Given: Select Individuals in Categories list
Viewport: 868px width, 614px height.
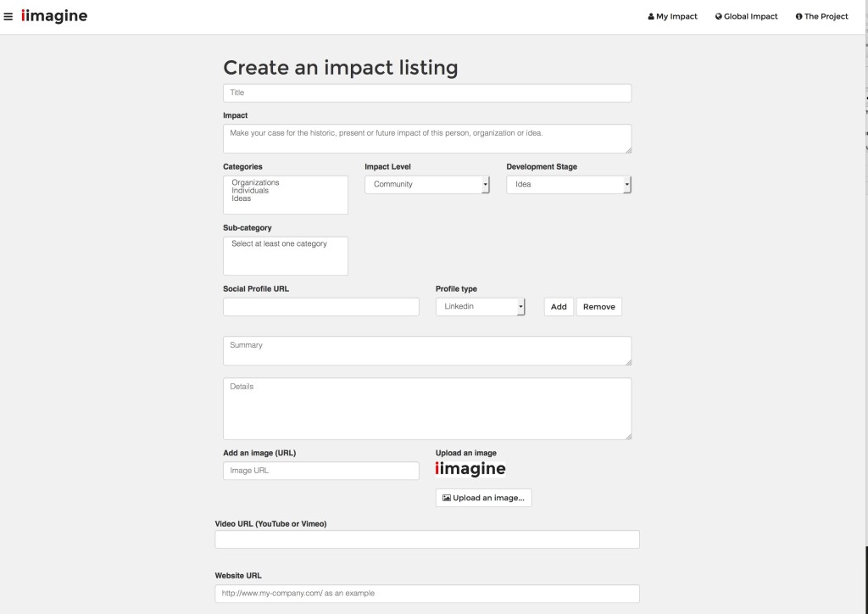Looking at the screenshot, I should [x=250, y=191].
